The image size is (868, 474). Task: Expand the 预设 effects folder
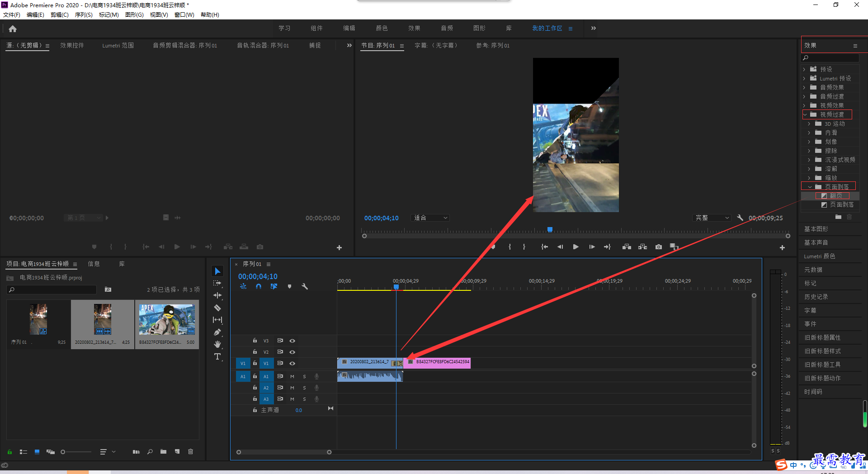pos(804,69)
